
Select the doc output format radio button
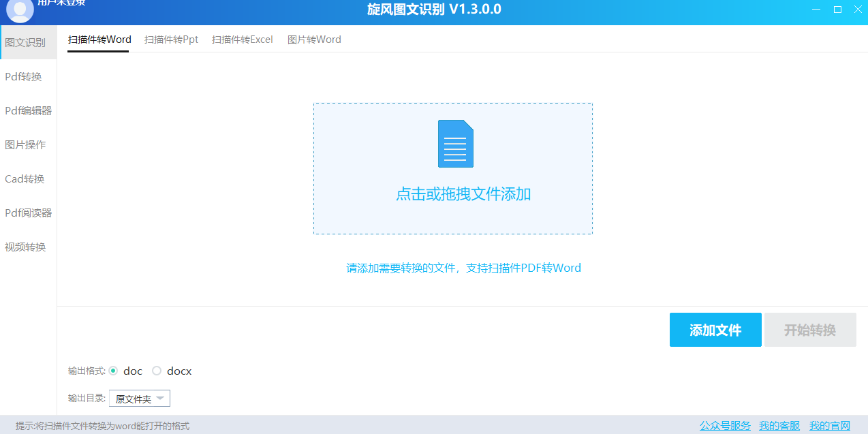click(114, 371)
